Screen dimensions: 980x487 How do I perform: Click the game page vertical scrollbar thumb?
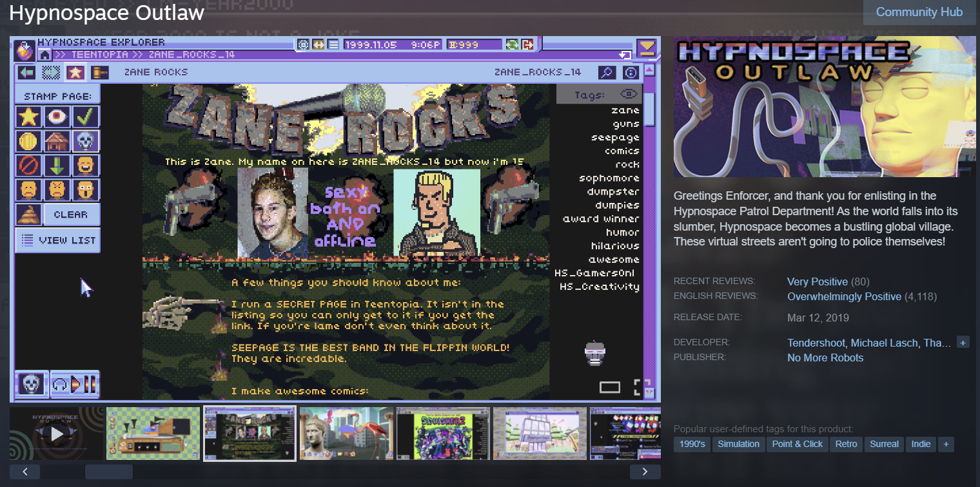point(649,109)
